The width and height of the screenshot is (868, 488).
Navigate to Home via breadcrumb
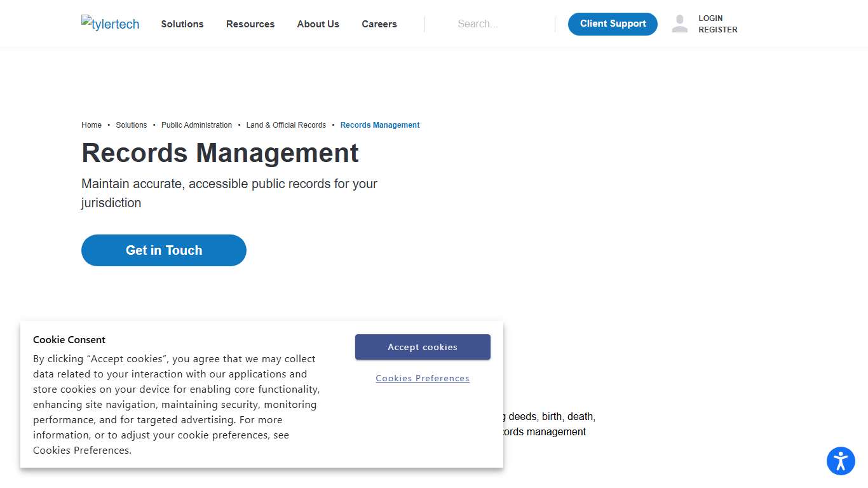coord(92,125)
